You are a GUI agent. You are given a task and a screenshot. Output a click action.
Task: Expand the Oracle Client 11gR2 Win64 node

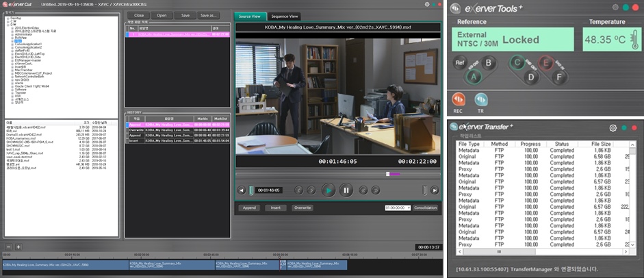click(14, 86)
